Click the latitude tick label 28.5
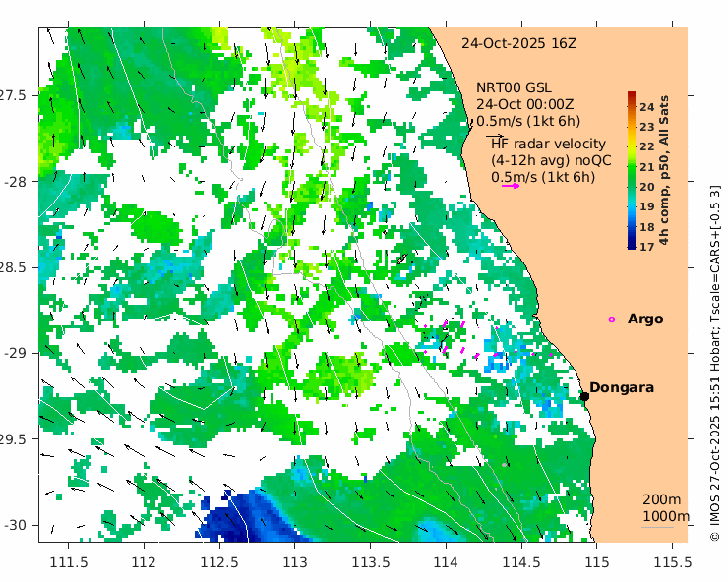The width and height of the screenshot is (728, 582). [14, 267]
